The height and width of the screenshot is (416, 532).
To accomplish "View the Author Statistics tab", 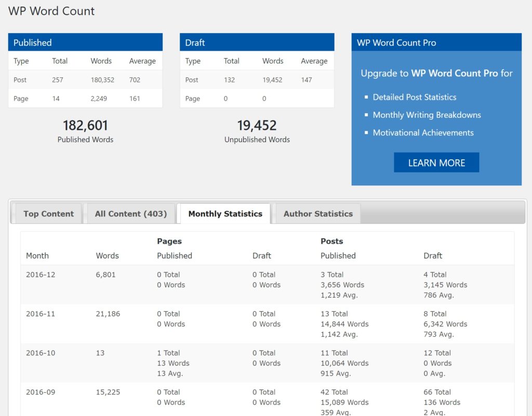I will [x=317, y=213].
